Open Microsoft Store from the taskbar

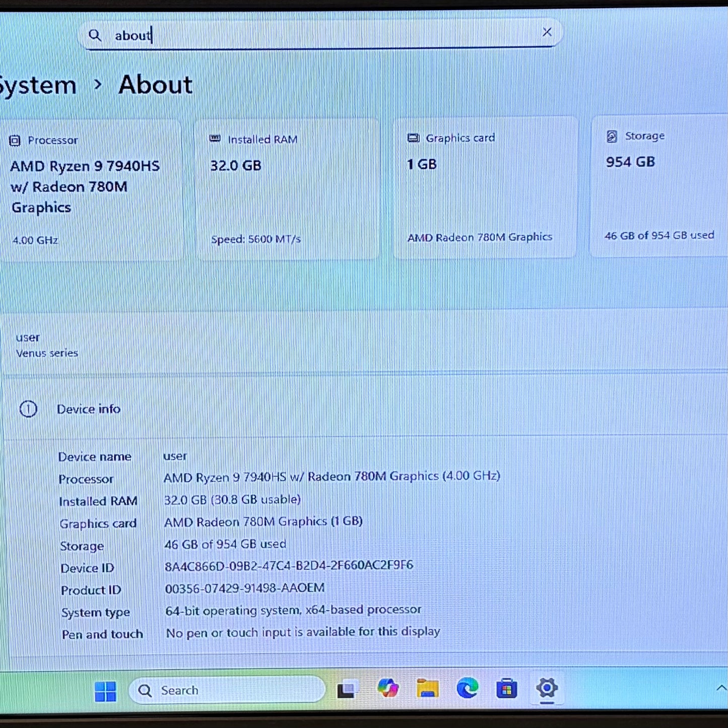point(506,688)
